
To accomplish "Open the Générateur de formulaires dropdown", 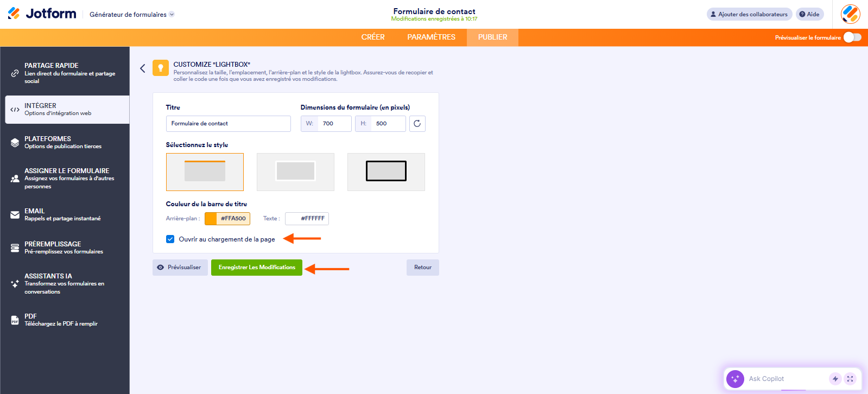I will 132,15.
